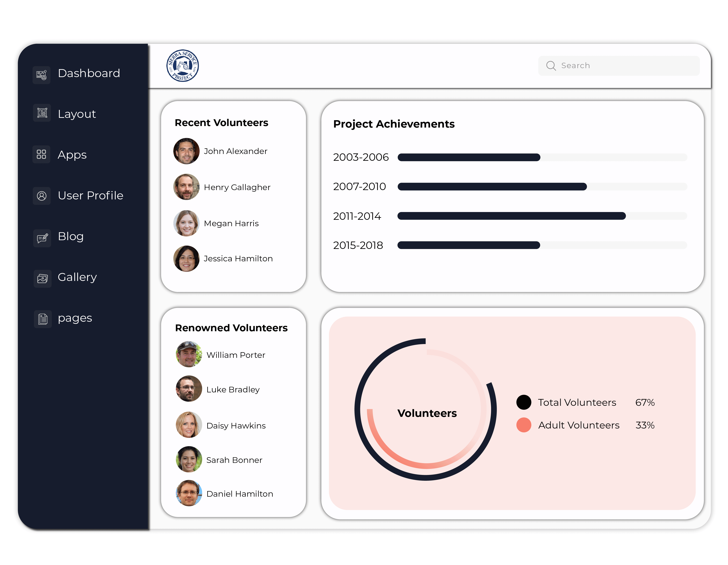Image resolution: width=728 pixels, height=565 pixels.
Task: Click the search magnifier icon
Action: tap(551, 66)
